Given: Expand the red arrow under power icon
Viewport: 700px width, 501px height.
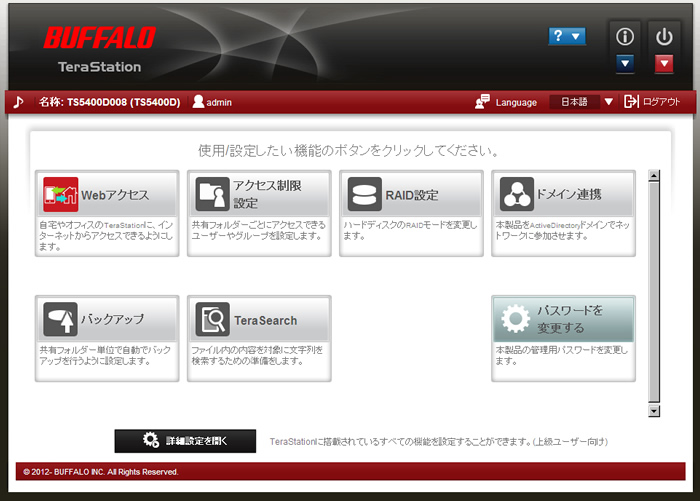Looking at the screenshot, I should (664, 64).
